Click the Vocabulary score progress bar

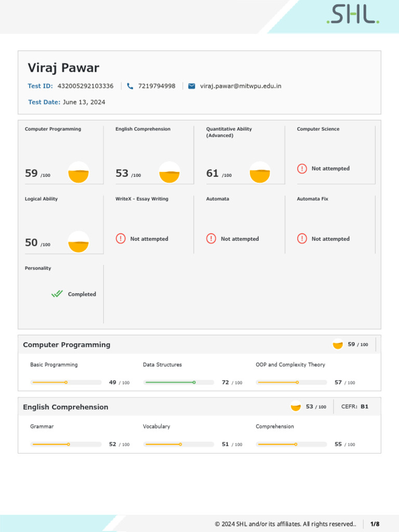[x=179, y=444]
